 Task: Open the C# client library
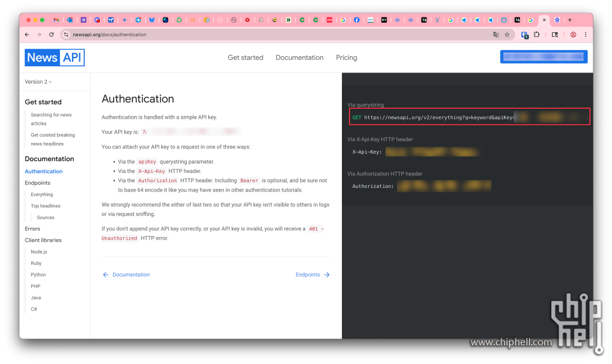[34, 309]
